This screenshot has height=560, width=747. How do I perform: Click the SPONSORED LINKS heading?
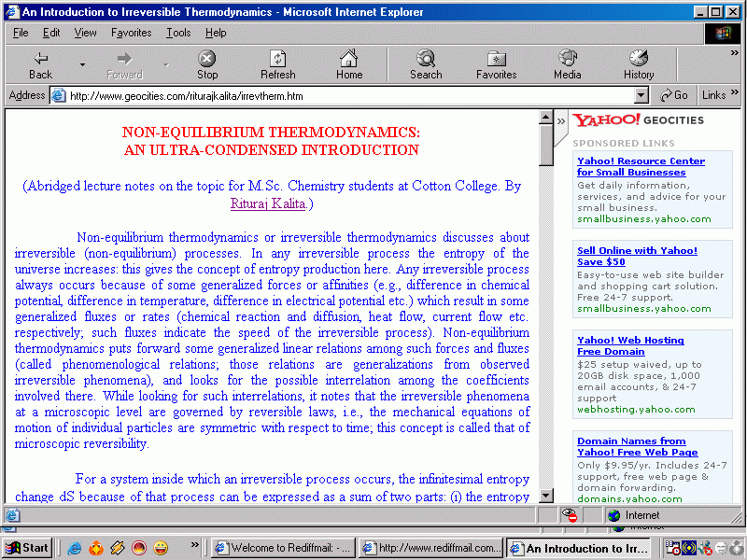(623, 143)
